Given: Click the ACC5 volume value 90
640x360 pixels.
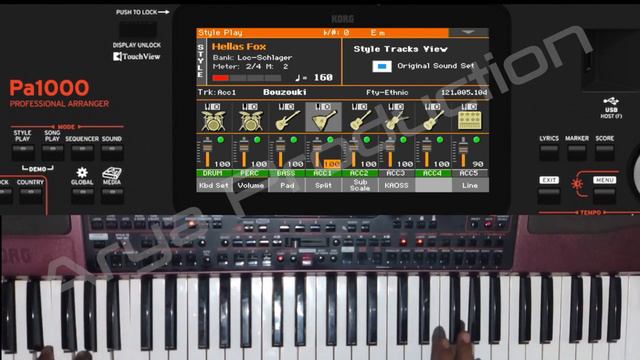Looking at the screenshot, I should pyautogui.click(x=478, y=164).
